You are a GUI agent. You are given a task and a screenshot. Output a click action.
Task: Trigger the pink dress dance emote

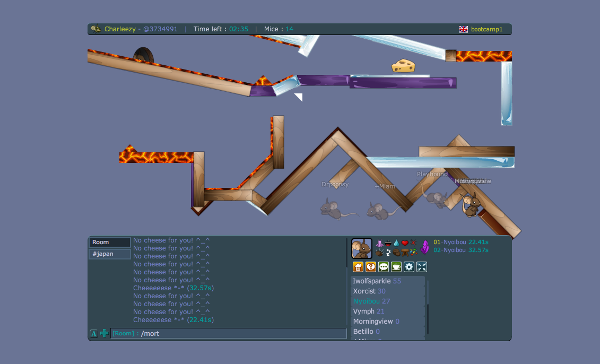point(380,243)
